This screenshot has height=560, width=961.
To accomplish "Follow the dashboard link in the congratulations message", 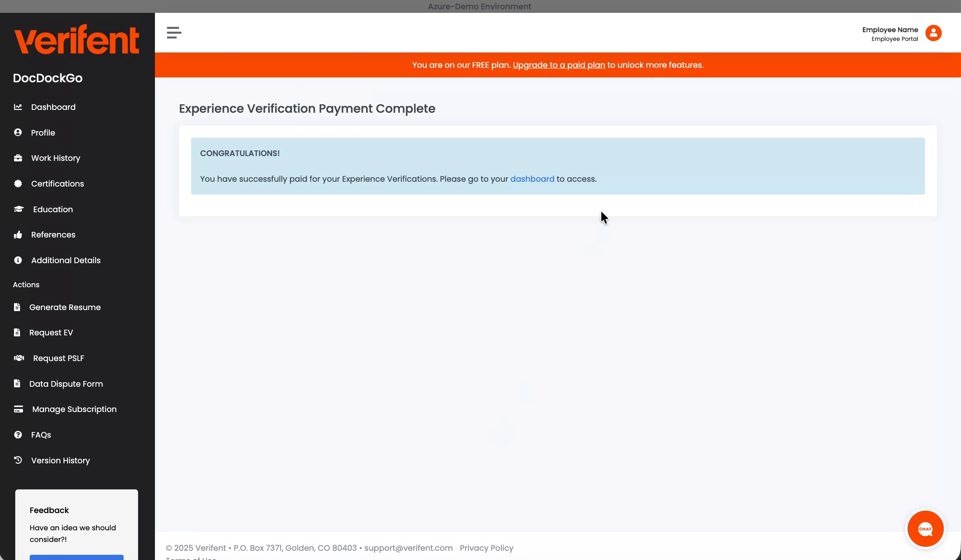I will point(532,179).
